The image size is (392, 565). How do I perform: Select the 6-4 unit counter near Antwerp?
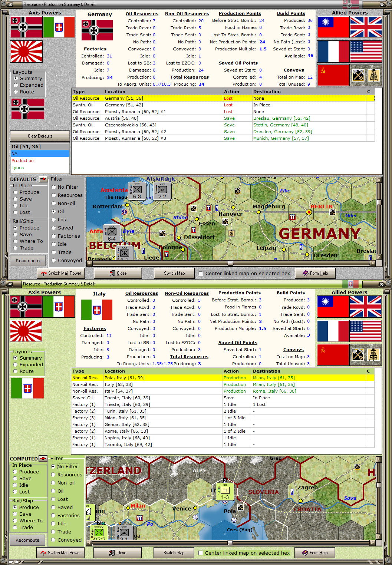coord(112,233)
